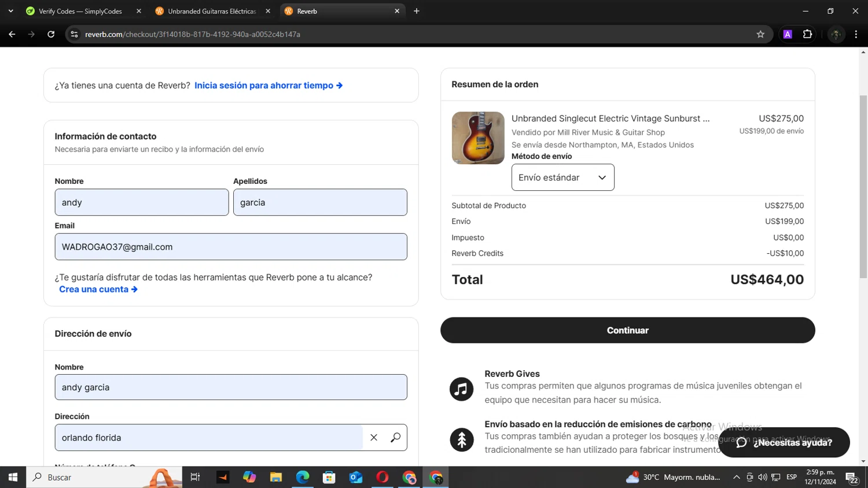The width and height of the screenshot is (868, 488).
Task: Open the purple A extension icon
Action: 788,34
